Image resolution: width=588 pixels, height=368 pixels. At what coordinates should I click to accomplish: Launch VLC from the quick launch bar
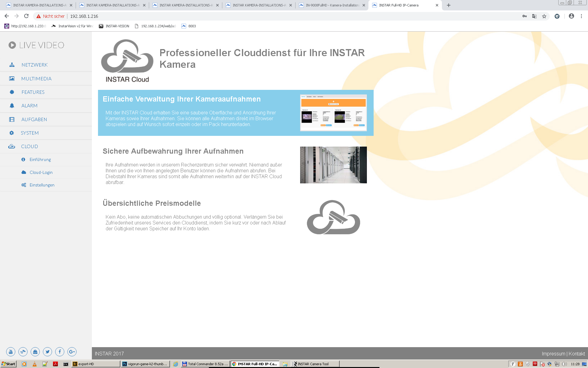coord(35,364)
